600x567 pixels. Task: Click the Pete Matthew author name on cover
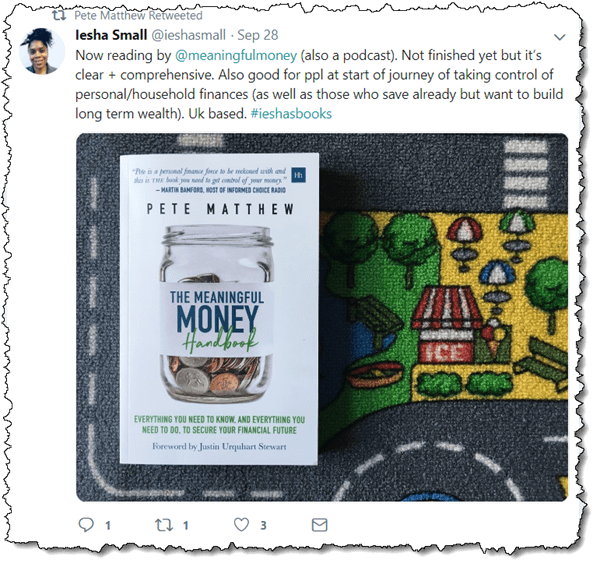[220, 209]
